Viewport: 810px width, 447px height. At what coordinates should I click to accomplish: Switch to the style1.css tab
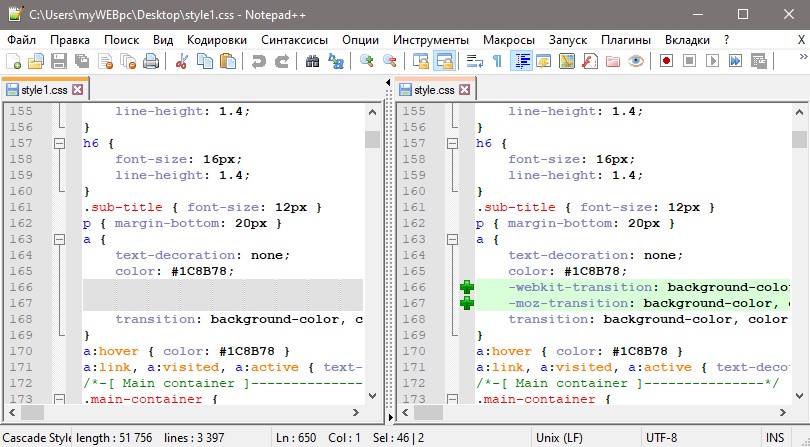(44, 90)
